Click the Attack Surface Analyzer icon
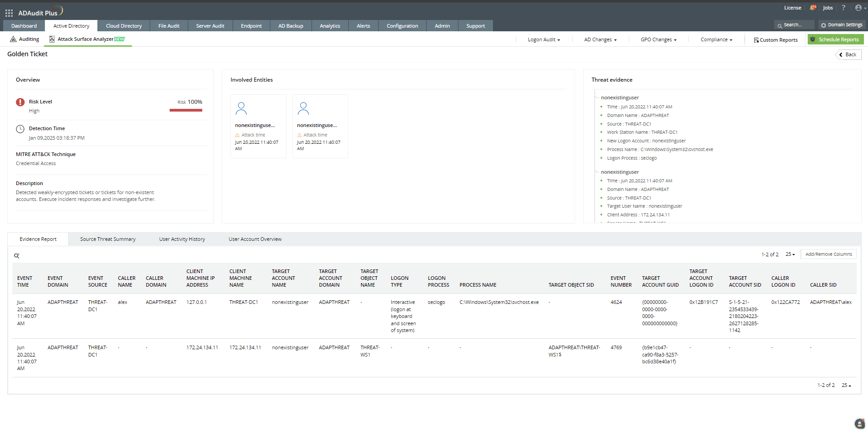This screenshot has width=868, height=430. pos(51,39)
